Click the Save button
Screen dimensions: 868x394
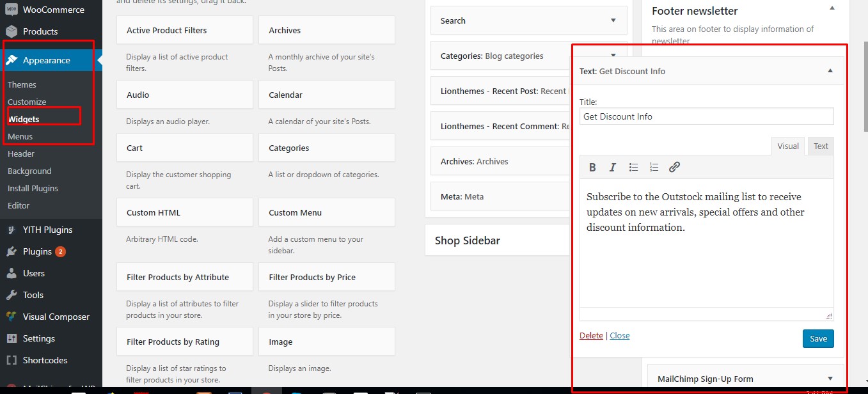coord(818,339)
